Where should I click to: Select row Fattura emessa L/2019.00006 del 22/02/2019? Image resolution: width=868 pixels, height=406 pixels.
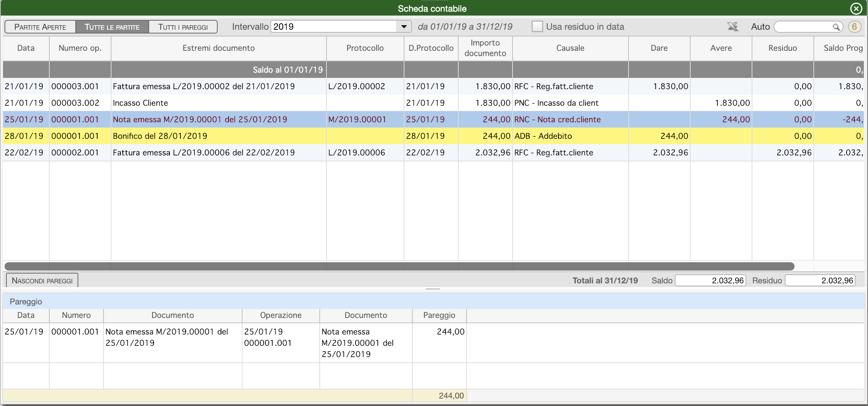pyautogui.click(x=433, y=152)
